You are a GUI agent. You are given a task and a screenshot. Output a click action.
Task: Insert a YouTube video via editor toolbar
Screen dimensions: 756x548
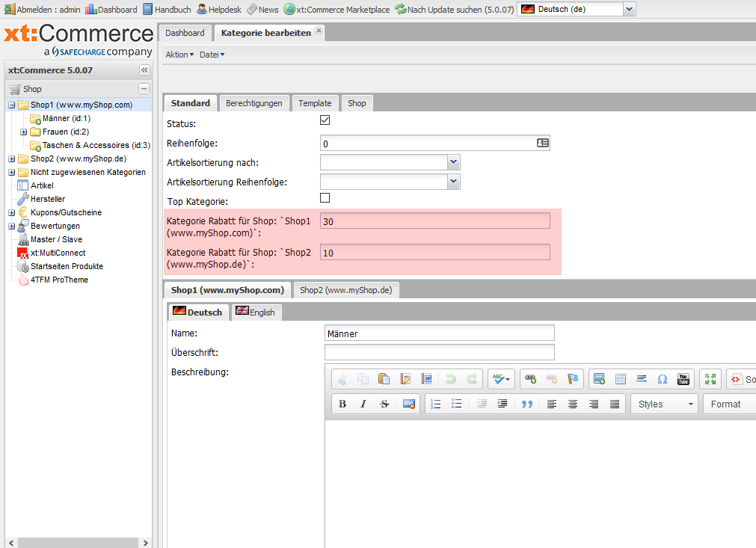click(683, 379)
